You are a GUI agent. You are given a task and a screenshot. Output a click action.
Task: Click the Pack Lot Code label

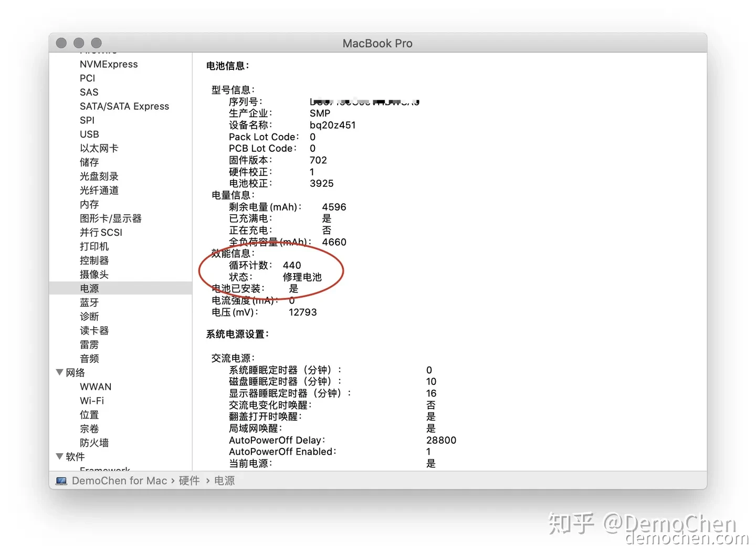264,137
